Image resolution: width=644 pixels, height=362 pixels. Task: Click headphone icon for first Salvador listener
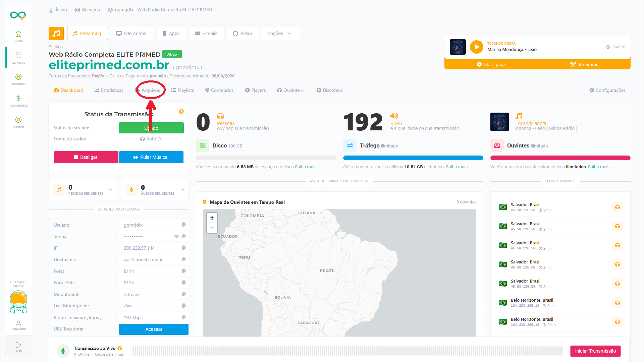[x=617, y=207]
